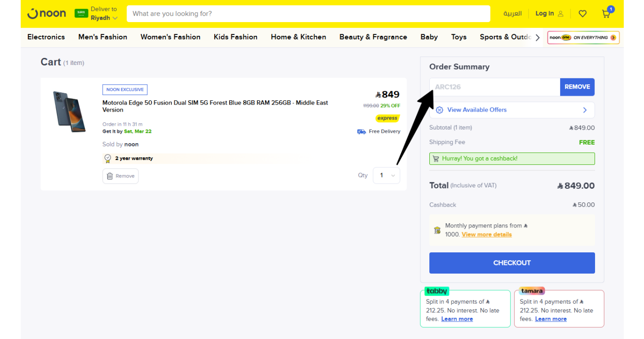Image resolution: width=644 pixels, height=339 pixels.
Task: Remove the ARC126 coupon code
Action: [577, 87]
